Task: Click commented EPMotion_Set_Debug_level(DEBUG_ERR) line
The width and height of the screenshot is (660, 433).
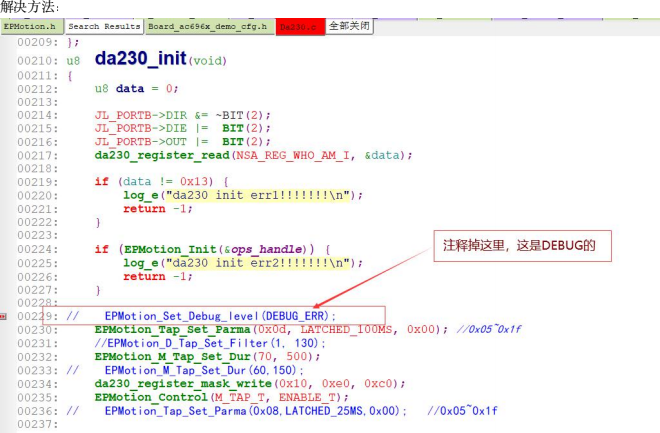Action: tap(220, 316)
